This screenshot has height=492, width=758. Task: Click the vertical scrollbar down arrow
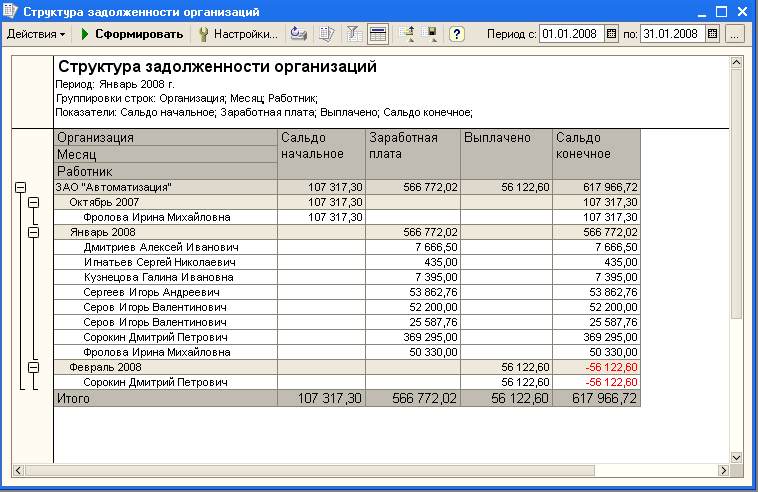[x=736, y=457]
